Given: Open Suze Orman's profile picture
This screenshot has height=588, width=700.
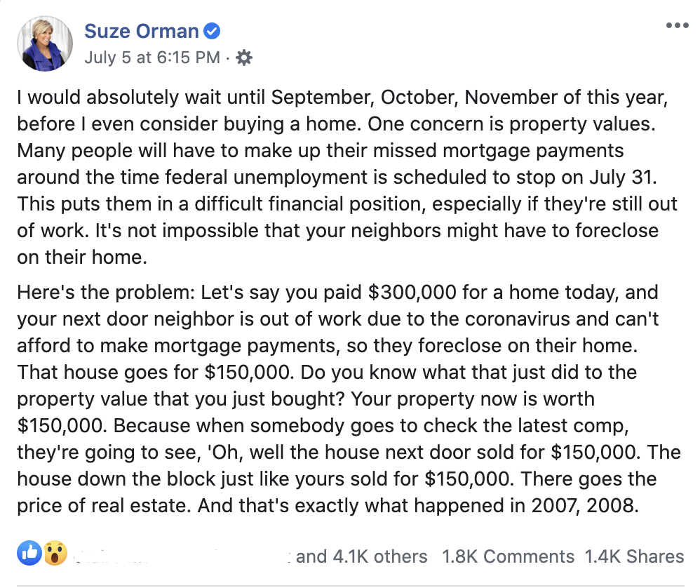Looking at the screenshot, I should coord(44,43).
